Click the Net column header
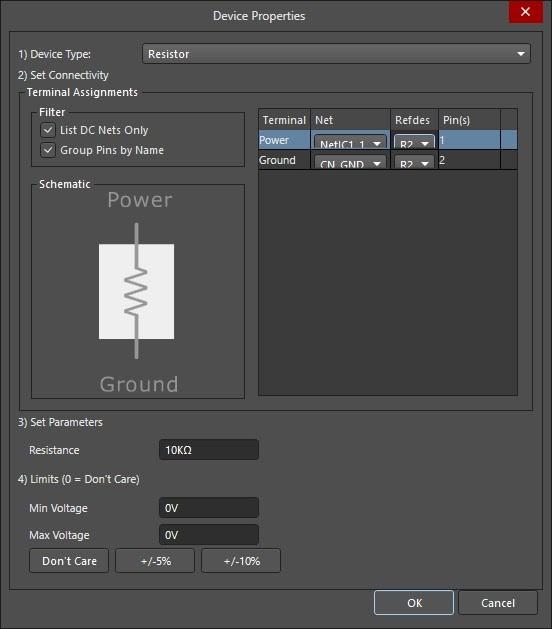This screenshot has width=552, height=629. pyautogui.click(x=350, y=120)
